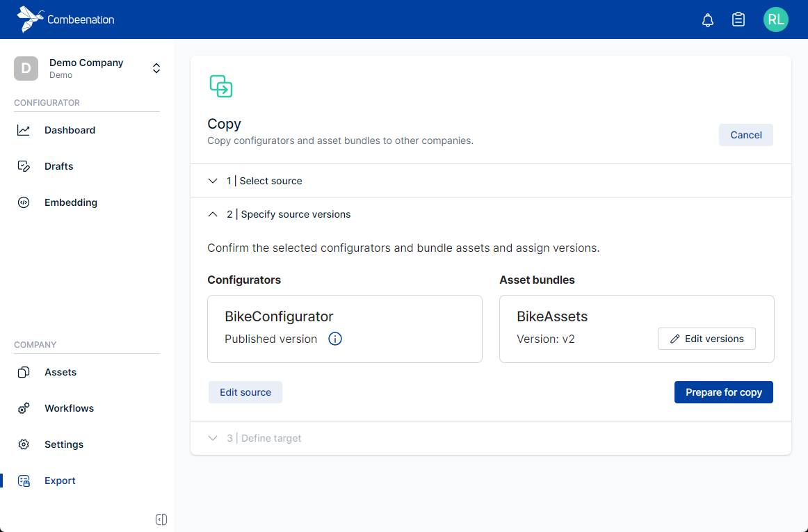Viewport: 808px width, 532px height.
Task: Click the Demo Company D avatar
Action: pos(26,68)
